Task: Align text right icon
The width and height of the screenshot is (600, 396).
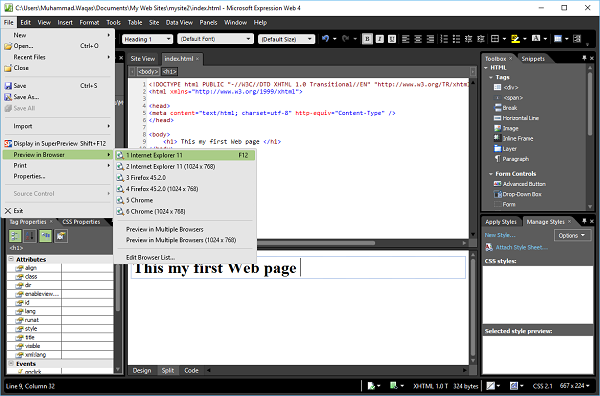Action: 430,39
